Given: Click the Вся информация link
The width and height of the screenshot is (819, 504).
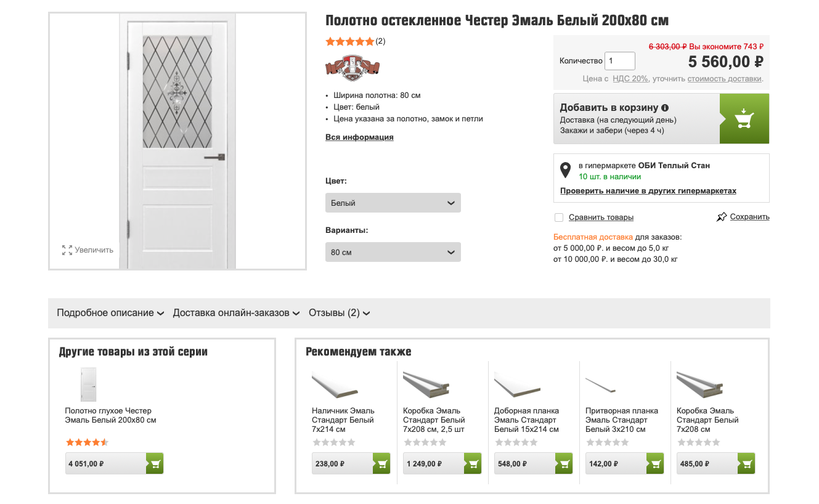Looking at the screenshot, I should point(359,137).
